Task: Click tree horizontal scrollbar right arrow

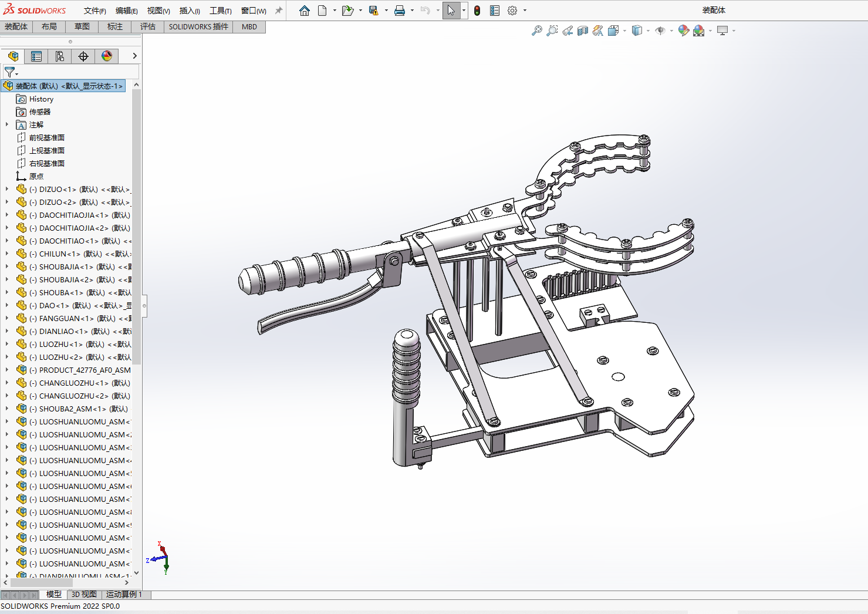Action: coord(127,583)
